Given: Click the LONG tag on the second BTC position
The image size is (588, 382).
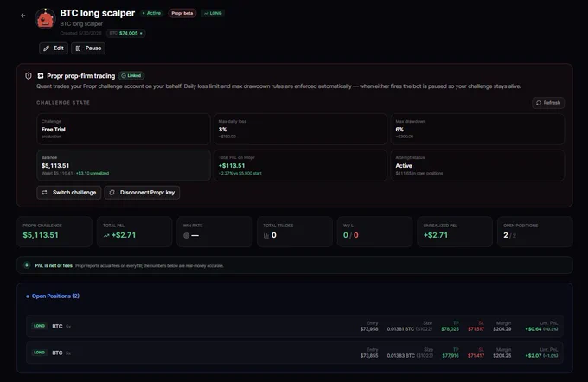Looking at the screenshot, I should (x=40, y=353).
